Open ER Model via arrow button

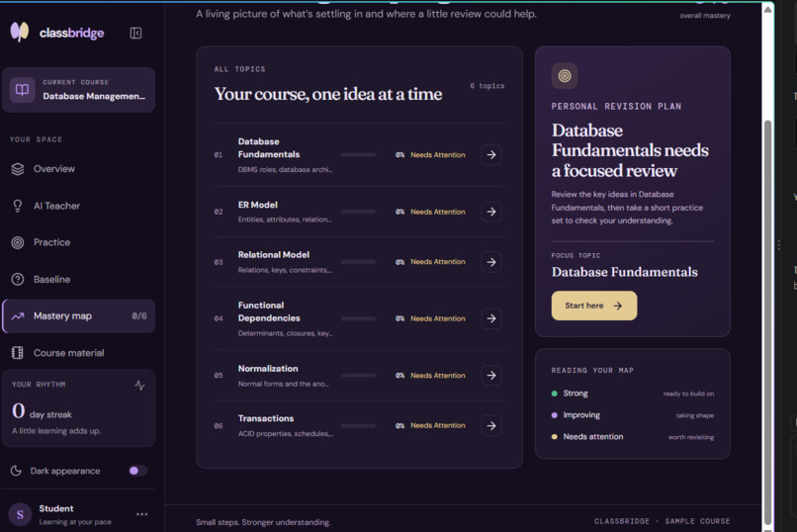(x=491, y=212)
